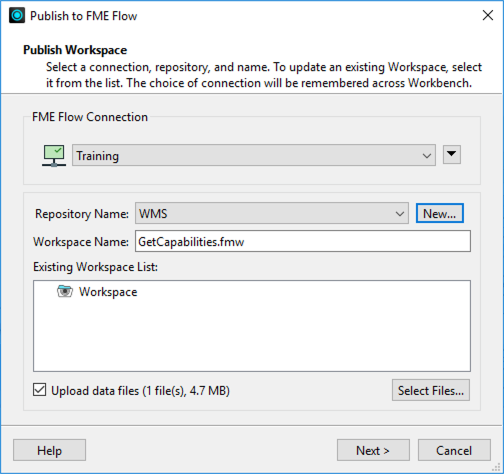Toggle the Upload data files checkbox

pos(39,390)
